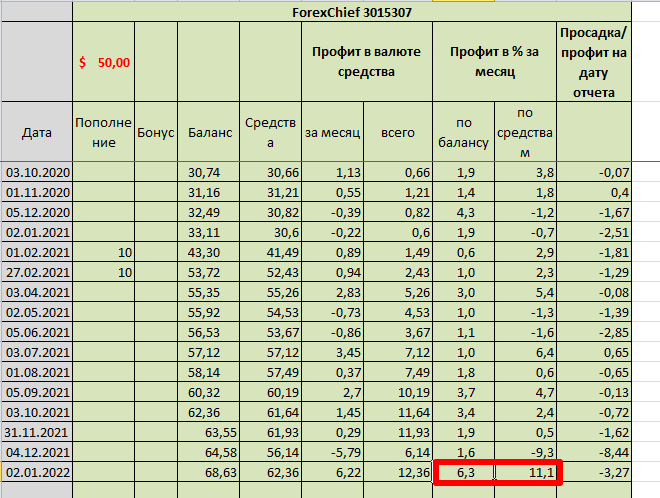
Task: Click deposit value 10 in 01.02.2021 row
Action: (x=104, y=252)
